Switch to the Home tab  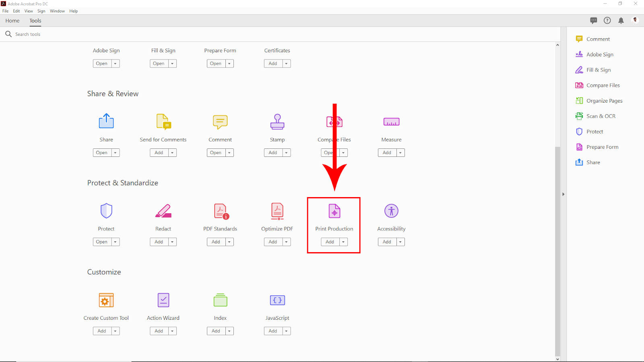(12, 21)
